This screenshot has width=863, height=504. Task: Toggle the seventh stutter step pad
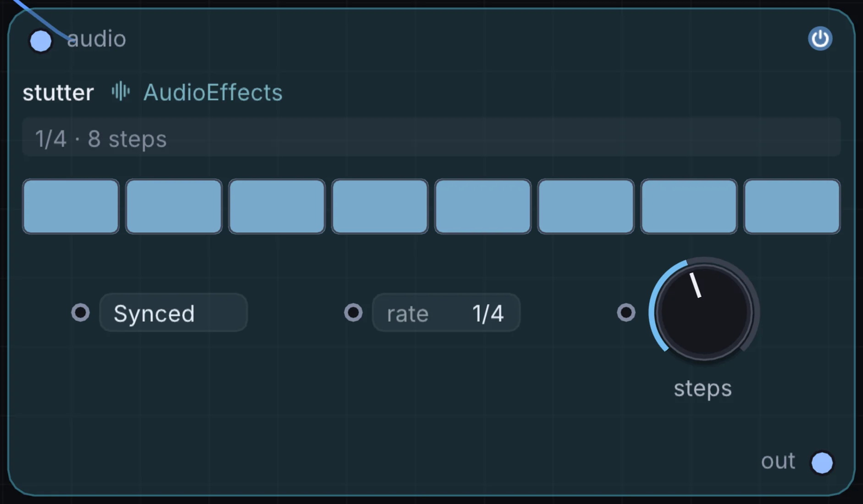tap(689, 207)
